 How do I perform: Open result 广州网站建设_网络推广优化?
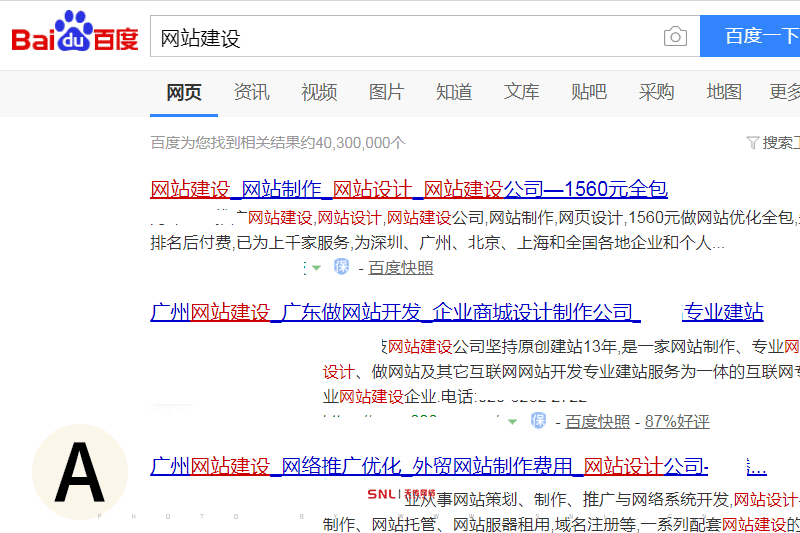click(x=429, y=466)
